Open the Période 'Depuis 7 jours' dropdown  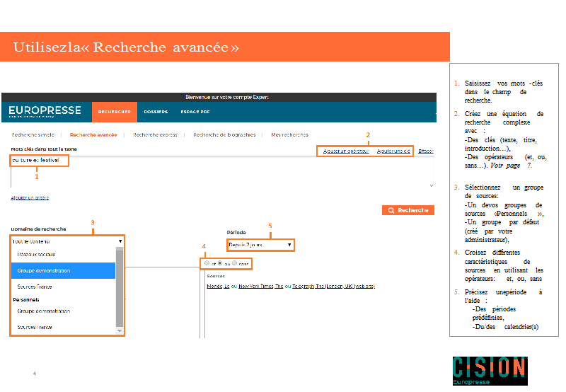[x=260, y=245]
